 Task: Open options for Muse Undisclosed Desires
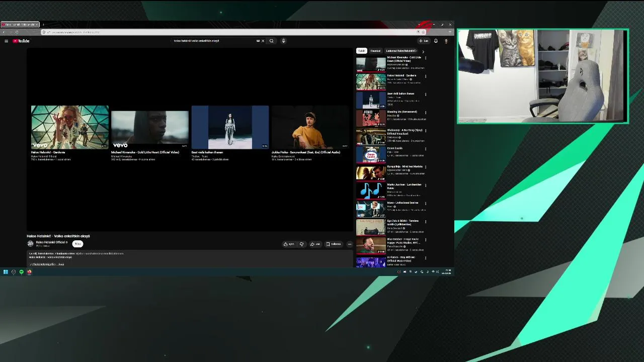tap(426, 203)
